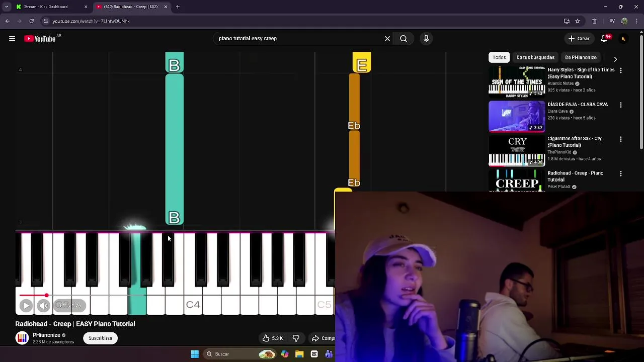View site information icon in address bar
This screenshot has height=362, width=644.
[46, 21]
